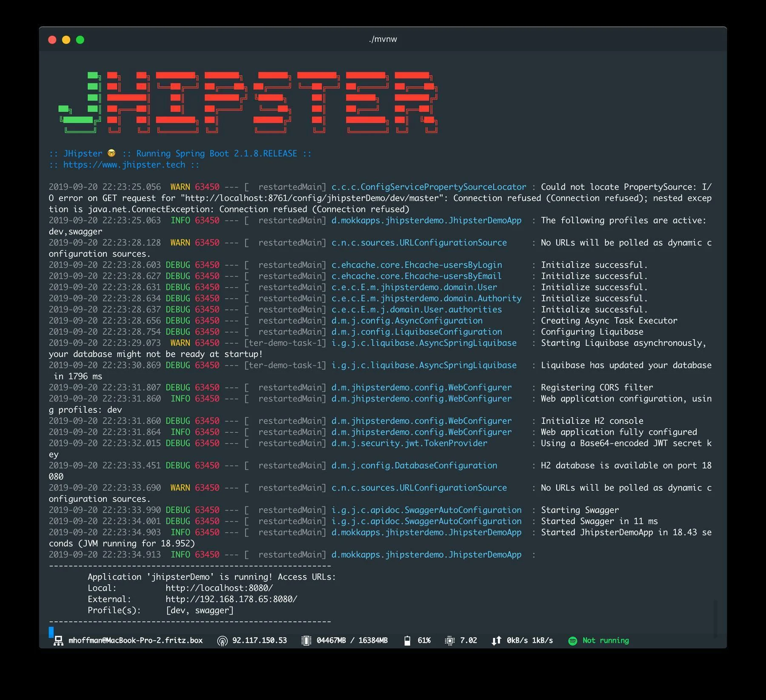Screen dimensions: 766x700
Task: Click the green zoom window button
Action: click(x=80, y=40)
